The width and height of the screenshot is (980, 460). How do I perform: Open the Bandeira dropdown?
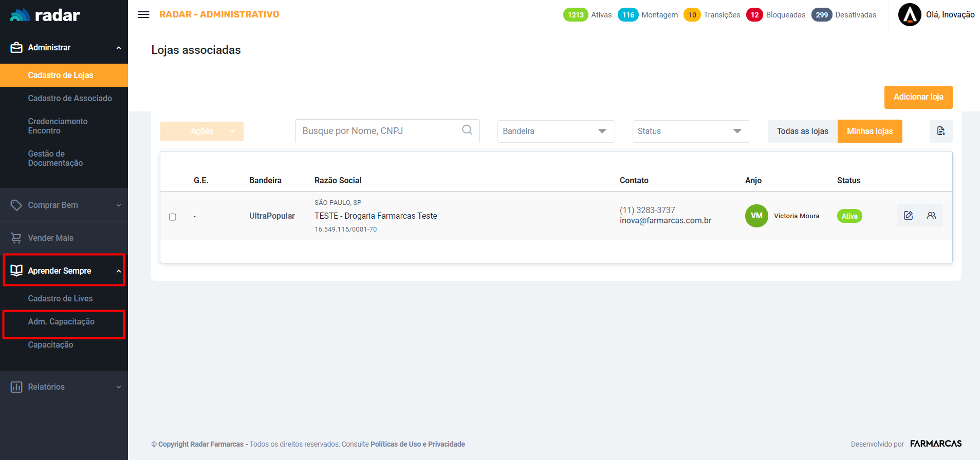point(556,131)
